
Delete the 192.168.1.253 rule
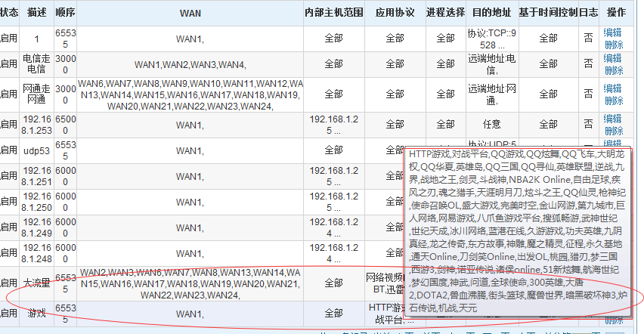point(614,131)
